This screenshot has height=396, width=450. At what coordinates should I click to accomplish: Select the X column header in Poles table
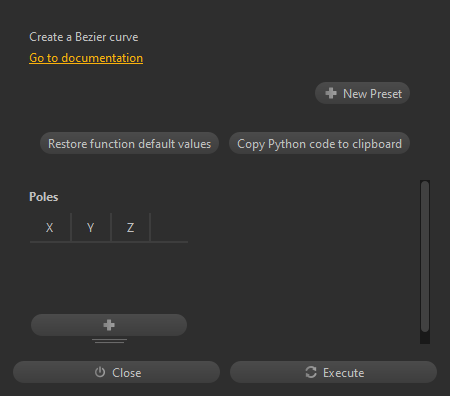click(50, 228)
